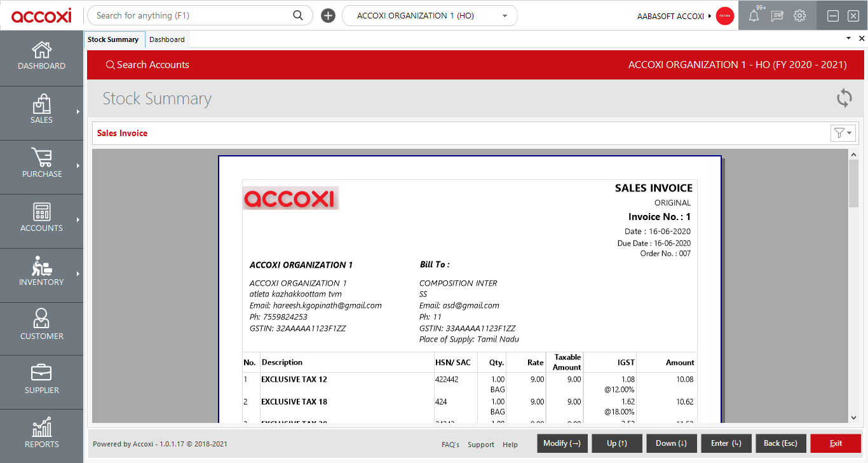Viewport: 868px width, 463px height.
Task: Open the messages chat icon
Action: pos(776,16)
